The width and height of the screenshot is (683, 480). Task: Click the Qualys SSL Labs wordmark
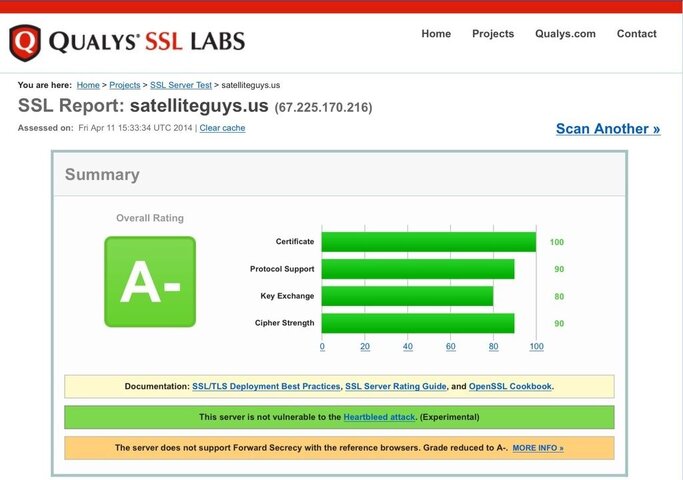coord(147,42)
